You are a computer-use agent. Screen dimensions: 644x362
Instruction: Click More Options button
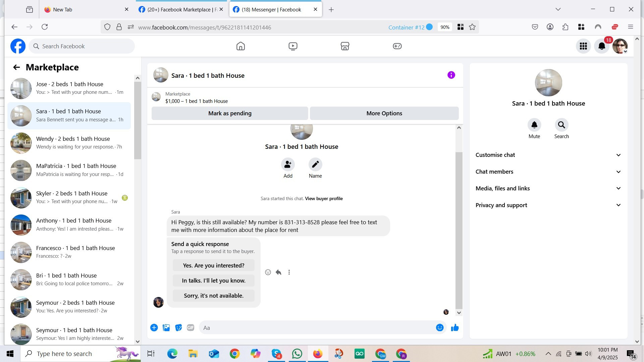pos(384,113)
